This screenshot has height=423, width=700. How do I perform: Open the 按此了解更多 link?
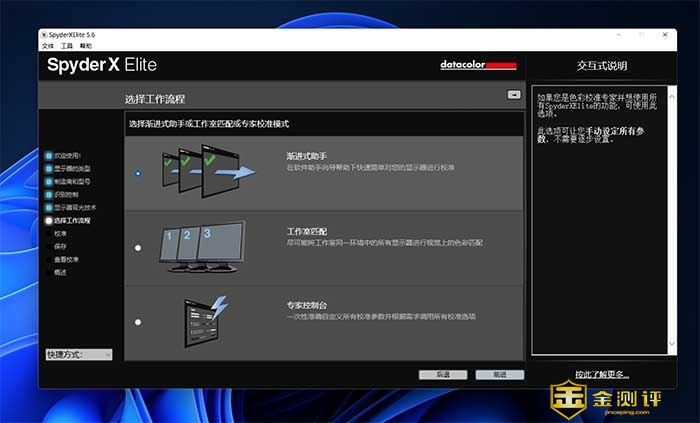pos(602,374)
